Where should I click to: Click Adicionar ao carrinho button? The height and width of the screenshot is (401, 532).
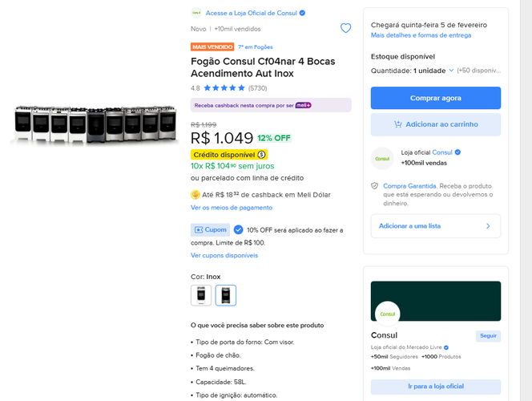click(x=436, y=124)
